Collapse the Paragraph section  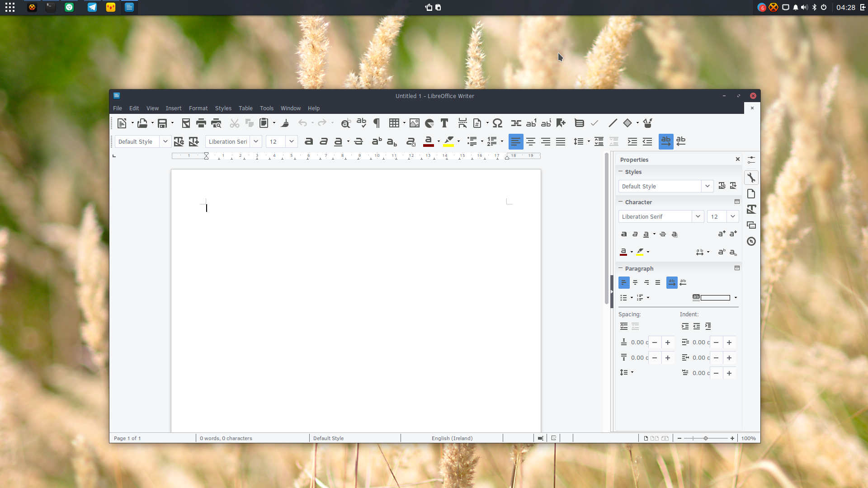point(621,268)
